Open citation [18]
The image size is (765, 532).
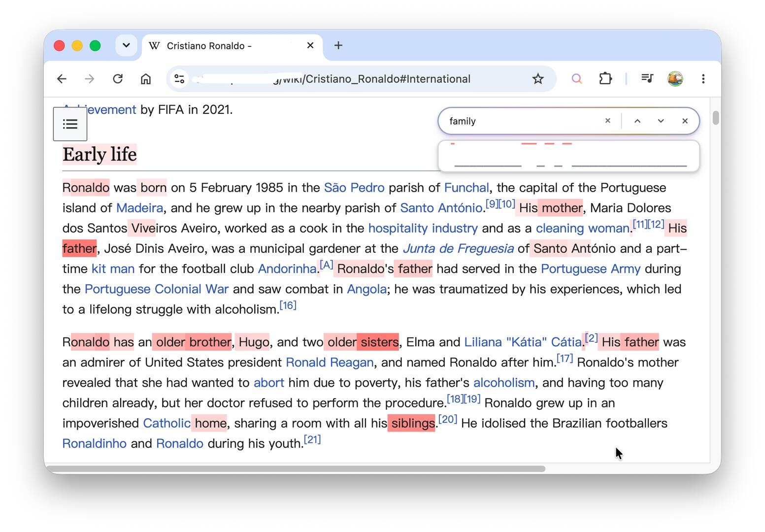click(455, 399)
